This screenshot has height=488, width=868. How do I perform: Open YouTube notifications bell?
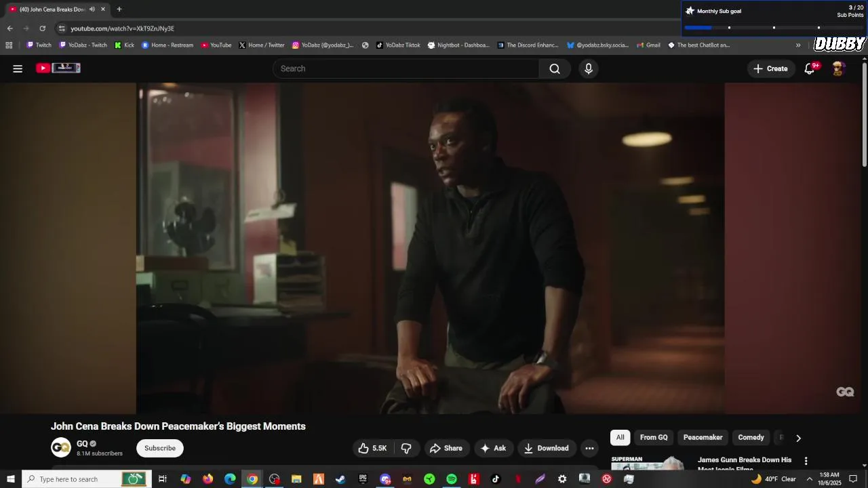pyautogui.click(x=810, y=68)
